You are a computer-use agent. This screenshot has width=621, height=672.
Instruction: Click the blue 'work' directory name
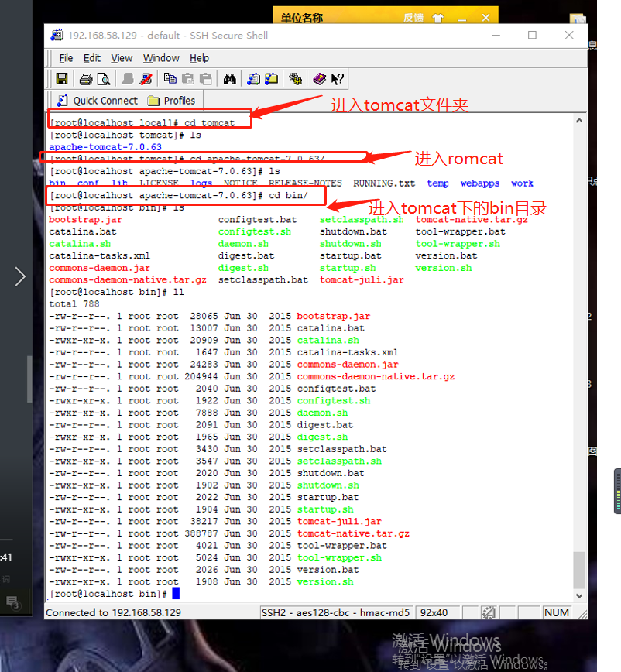pos(522,183)
